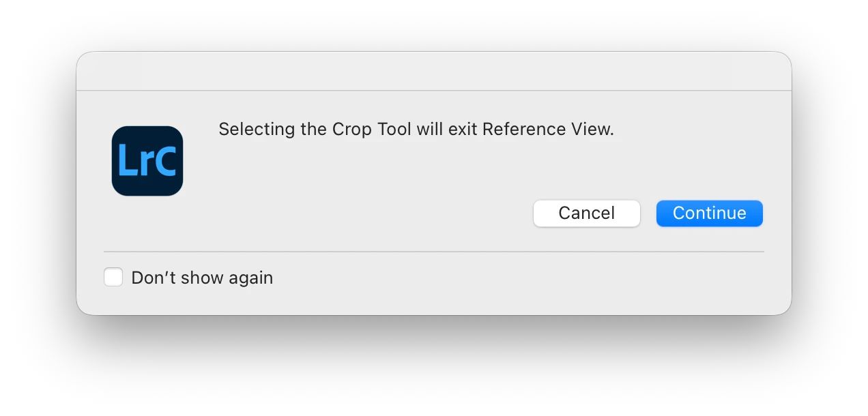Click the "Don't show again" label text
Screen dimensions: 868x416
coord(202,278)
